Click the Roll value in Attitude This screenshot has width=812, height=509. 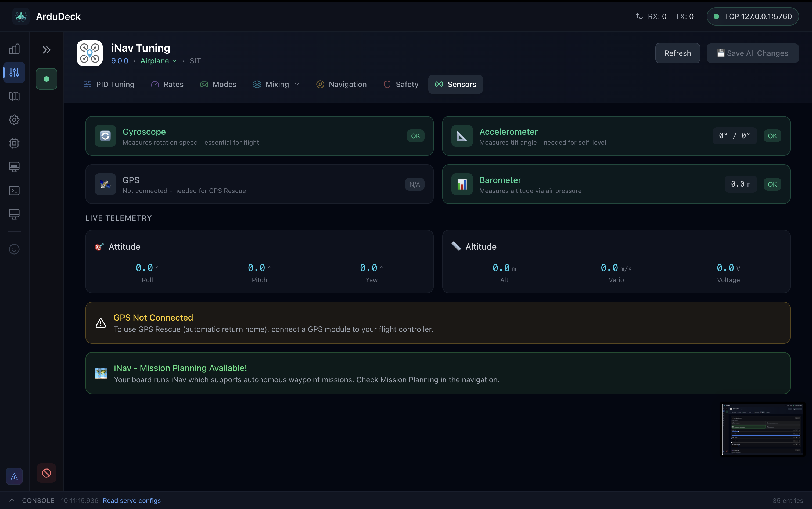point(147,268)
